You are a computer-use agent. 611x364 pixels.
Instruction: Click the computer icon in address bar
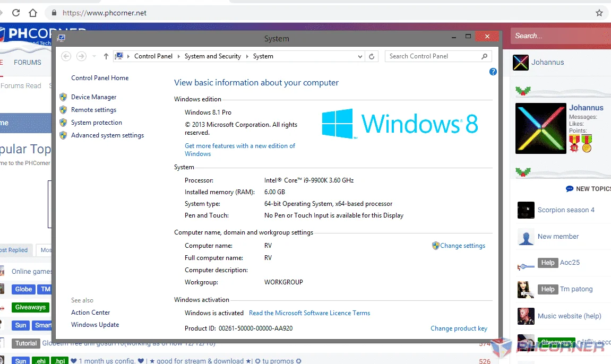coord(119,56)
